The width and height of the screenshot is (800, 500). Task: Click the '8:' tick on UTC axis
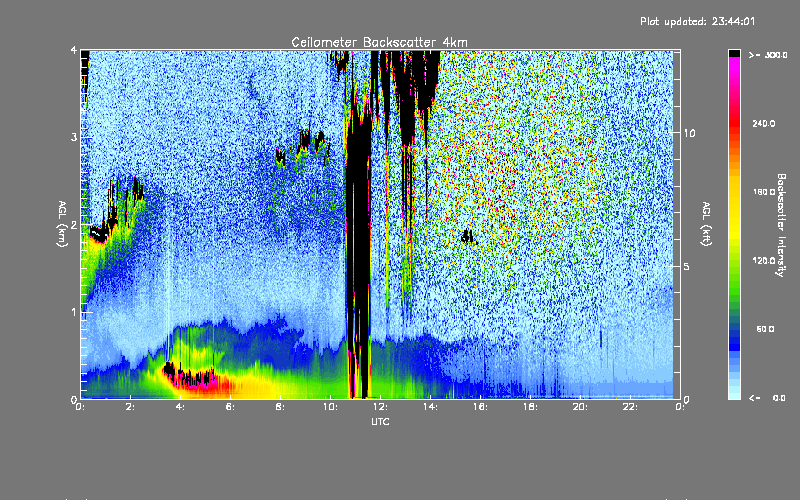280,407
